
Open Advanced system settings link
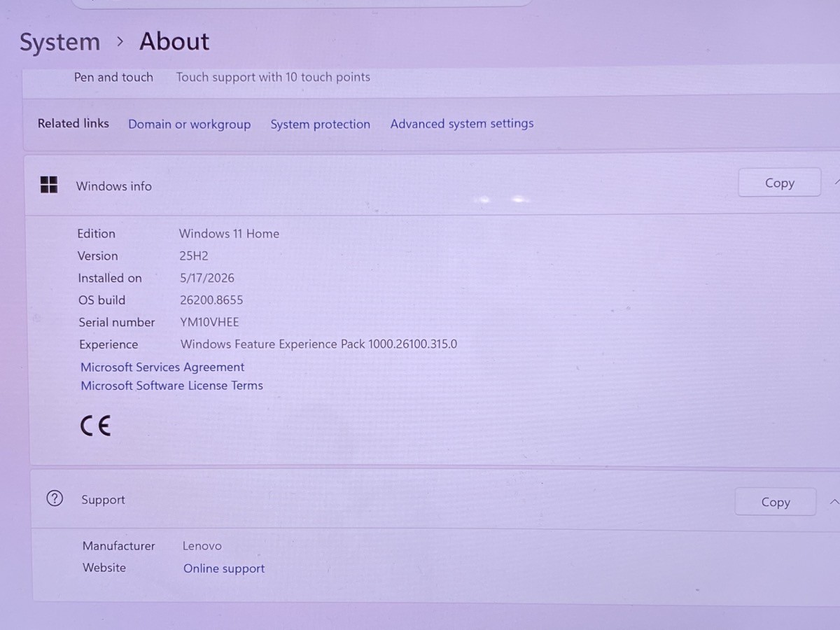(462, 123)
